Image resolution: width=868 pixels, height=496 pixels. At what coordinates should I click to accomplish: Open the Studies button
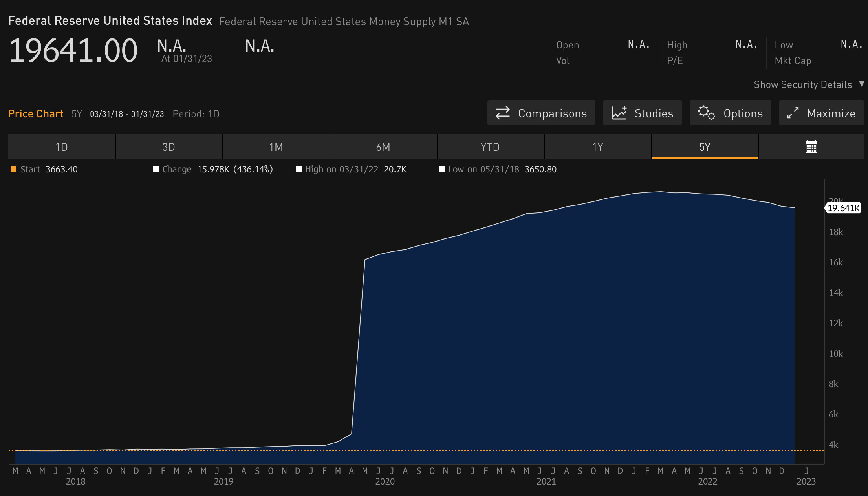pyautogui.click(x=643, y=113)
